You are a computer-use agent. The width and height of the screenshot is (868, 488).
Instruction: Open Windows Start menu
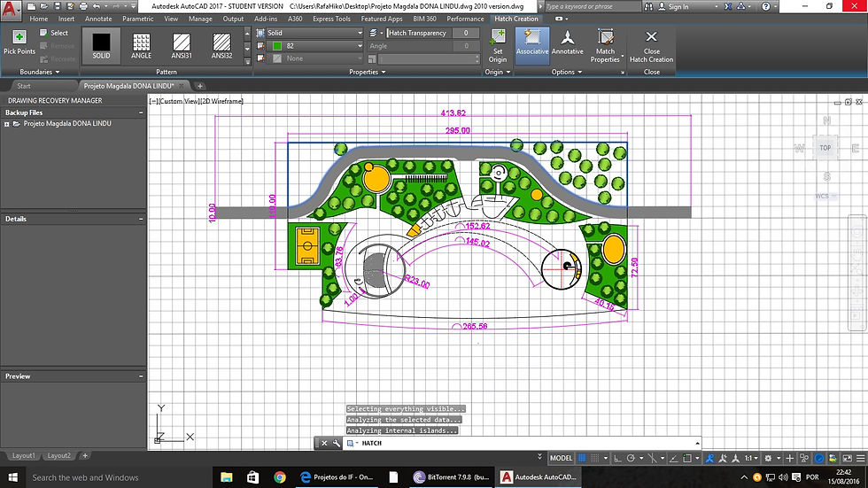click(12, 477)
